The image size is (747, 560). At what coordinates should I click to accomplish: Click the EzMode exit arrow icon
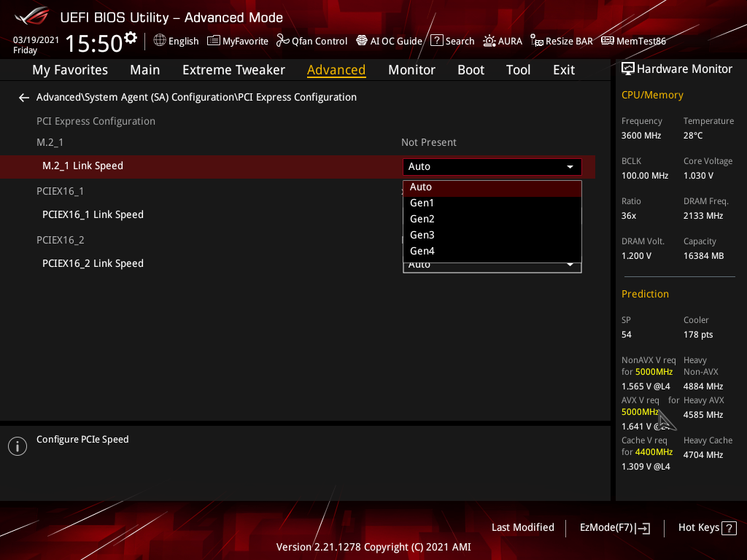coord(643,528)
